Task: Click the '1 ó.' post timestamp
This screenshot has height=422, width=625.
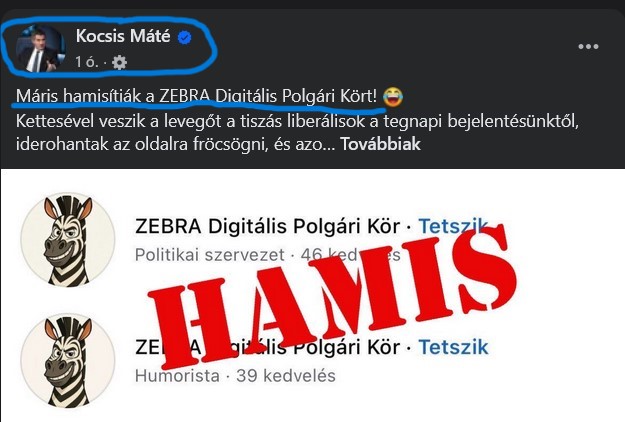Action: pos(86,62)
